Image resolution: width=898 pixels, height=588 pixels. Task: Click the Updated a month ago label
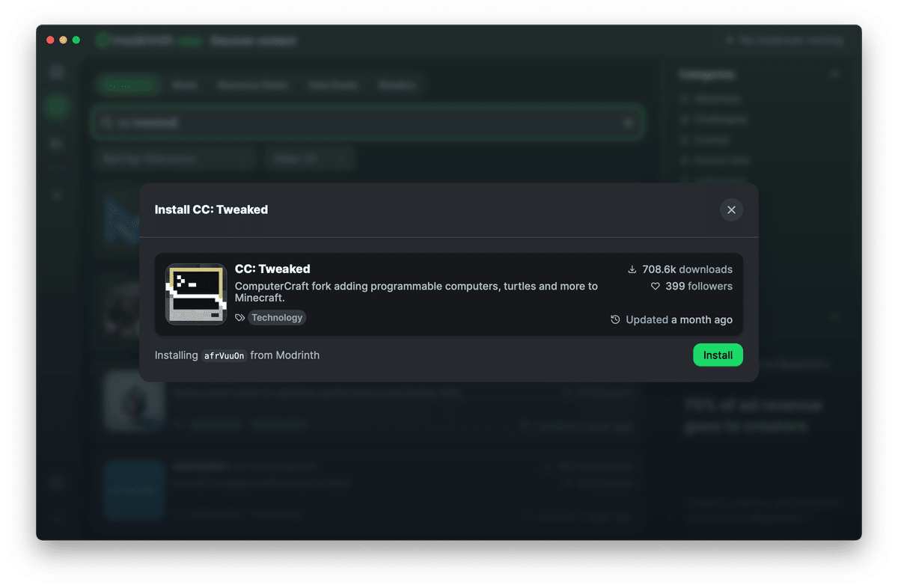tap(679, 319)
